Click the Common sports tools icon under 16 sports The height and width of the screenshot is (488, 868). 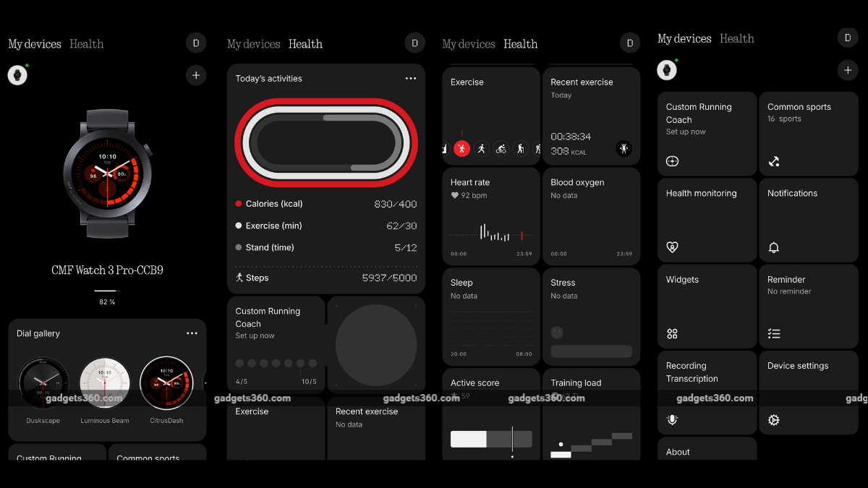(774, 161)
